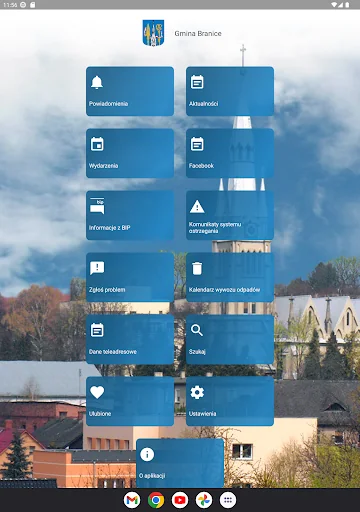Open the Aktualności news tile
360x512 pixels.
[230, 91]
